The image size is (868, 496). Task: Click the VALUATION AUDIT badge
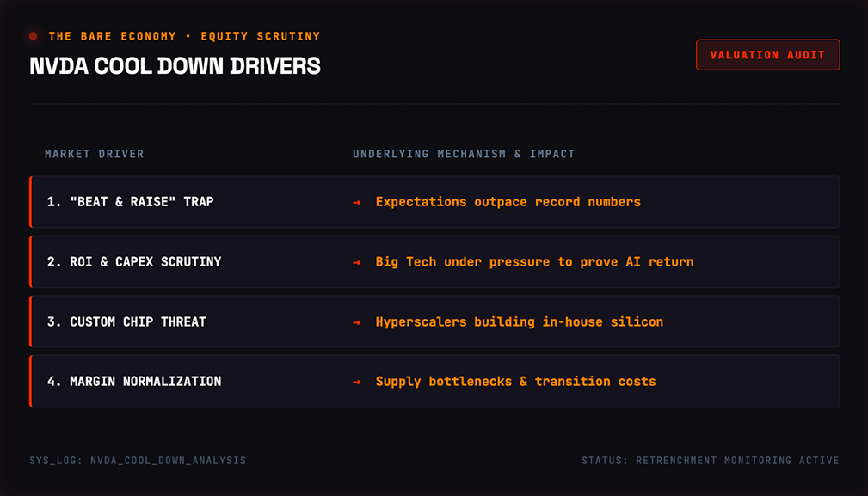pos(768,55)
